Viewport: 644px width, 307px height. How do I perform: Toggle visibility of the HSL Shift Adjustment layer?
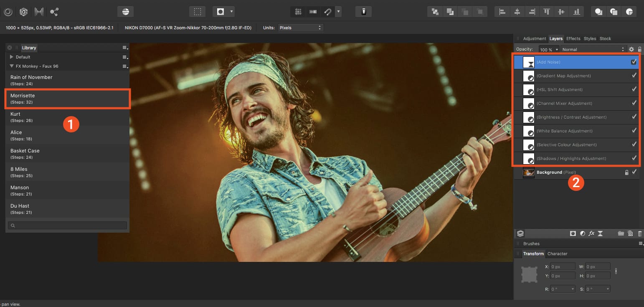pyautogui.click(x=634, y=89)
